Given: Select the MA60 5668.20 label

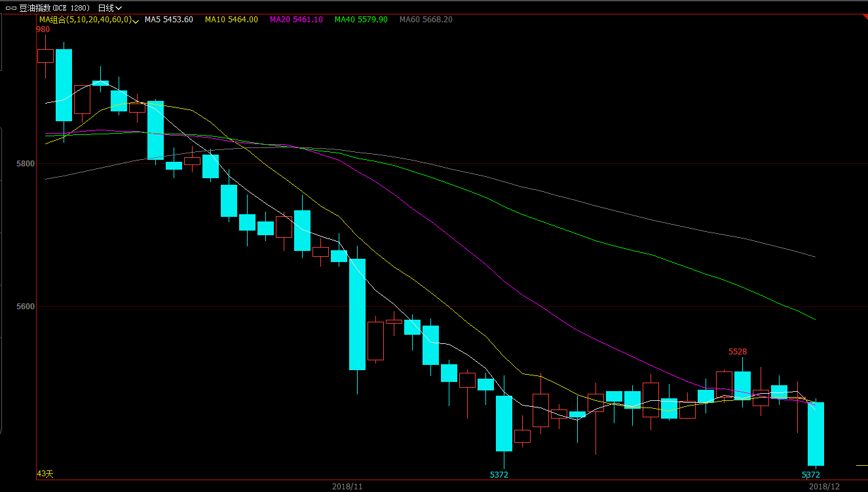Looking at the screenshot, I should [x=426, y=20].
